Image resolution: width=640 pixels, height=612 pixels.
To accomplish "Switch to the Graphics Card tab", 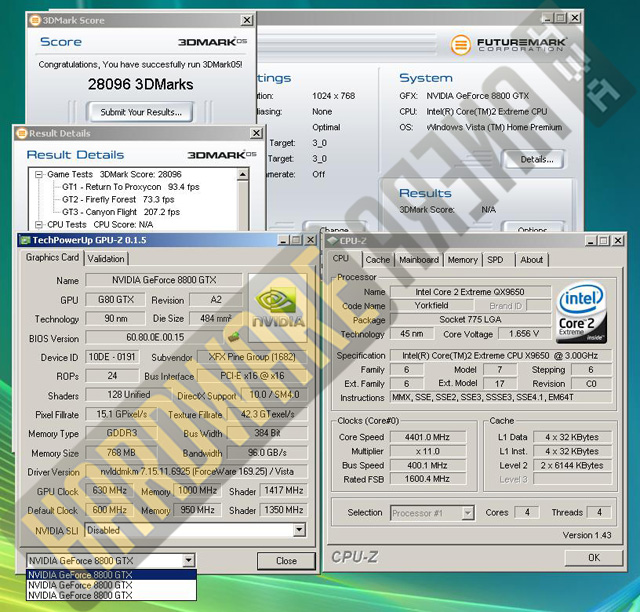I will [x=52, y=258].
